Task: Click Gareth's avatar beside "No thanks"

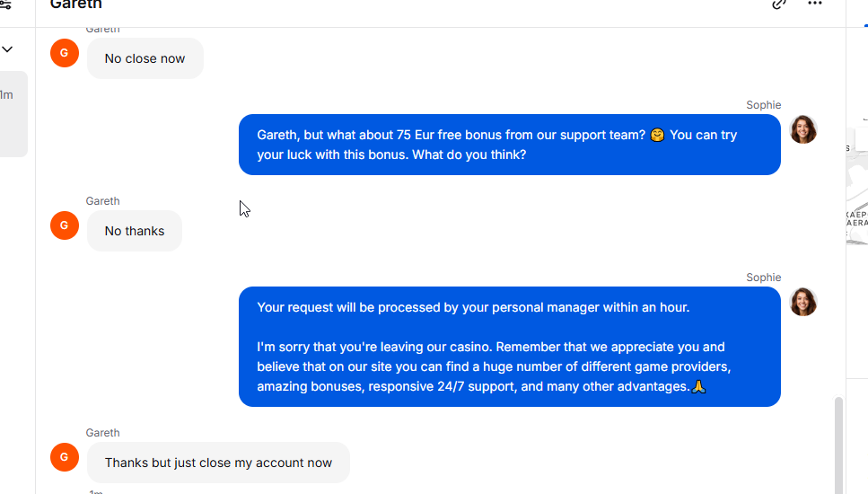Action: click(65, 225)
